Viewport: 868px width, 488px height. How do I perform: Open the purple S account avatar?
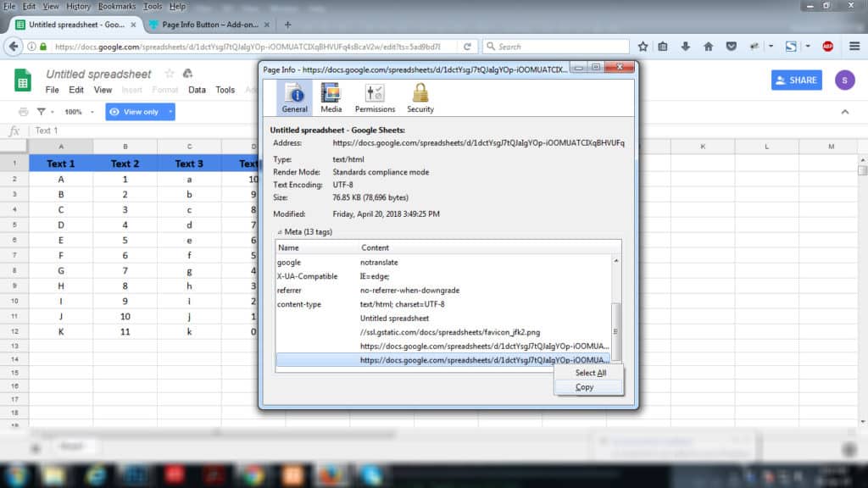(845, 80)
